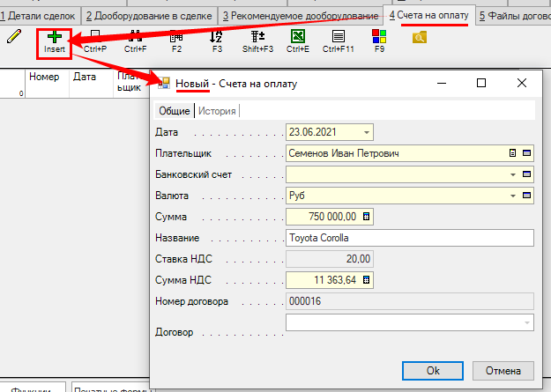Viewport: 551px width, 392px height.
Task: Click the Ctrl+F search toolbar icon
Action: click(x=136, y=37)
